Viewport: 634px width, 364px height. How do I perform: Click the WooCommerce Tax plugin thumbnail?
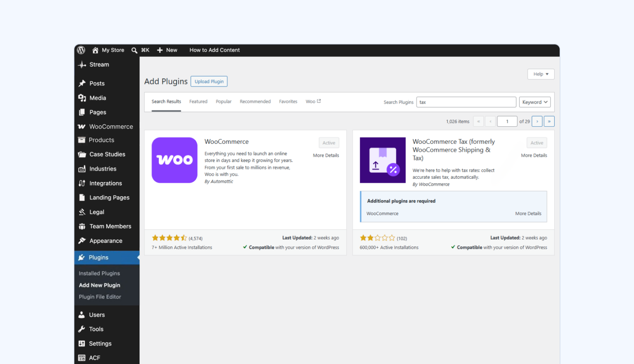[x=383, y=160]
